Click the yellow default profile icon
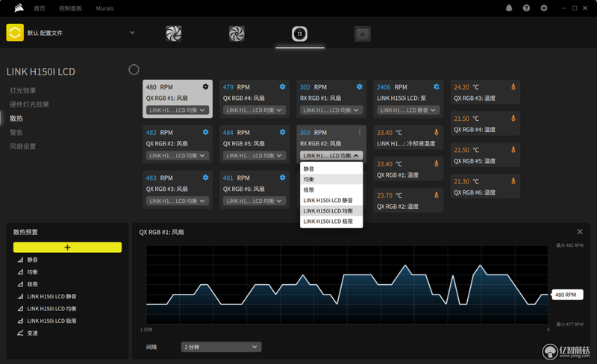The width and height of the screenshot is (597, 364). 15,32
